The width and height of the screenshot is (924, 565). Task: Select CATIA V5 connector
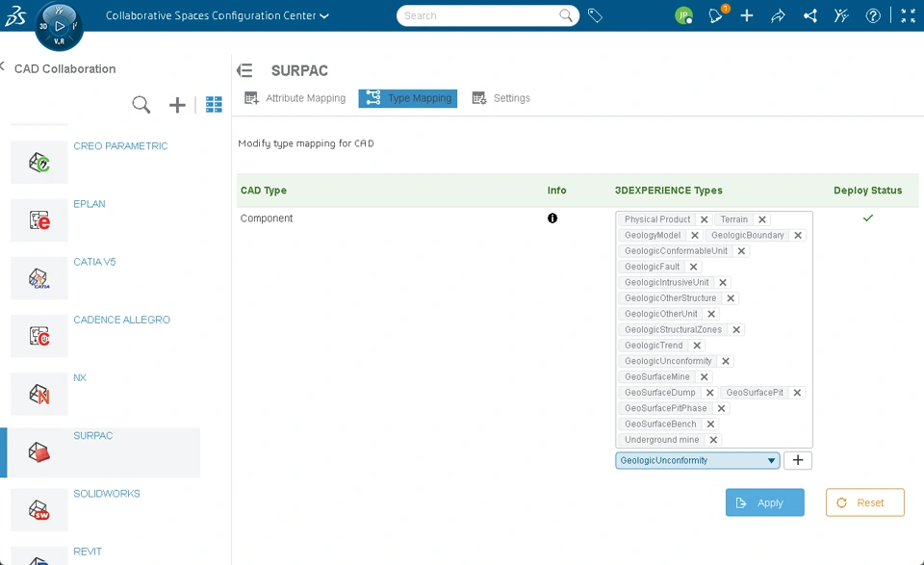pos(94,262)
